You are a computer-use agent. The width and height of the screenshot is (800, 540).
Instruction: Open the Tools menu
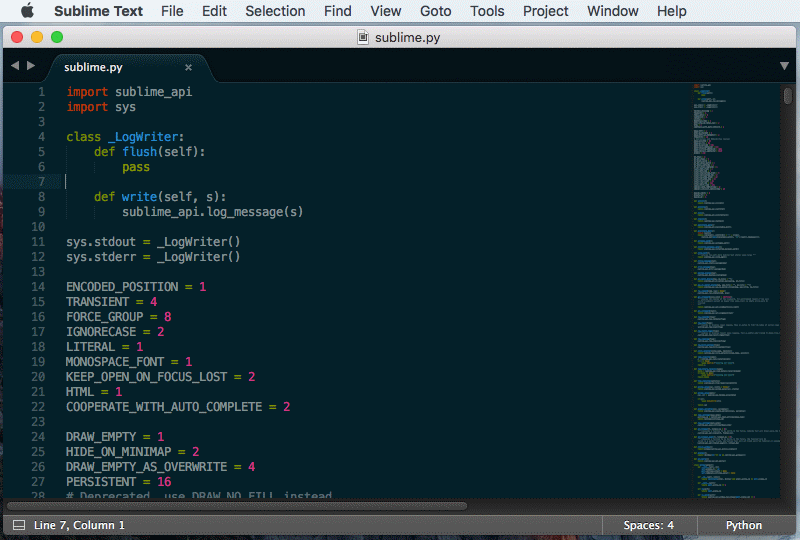point(487,11)
